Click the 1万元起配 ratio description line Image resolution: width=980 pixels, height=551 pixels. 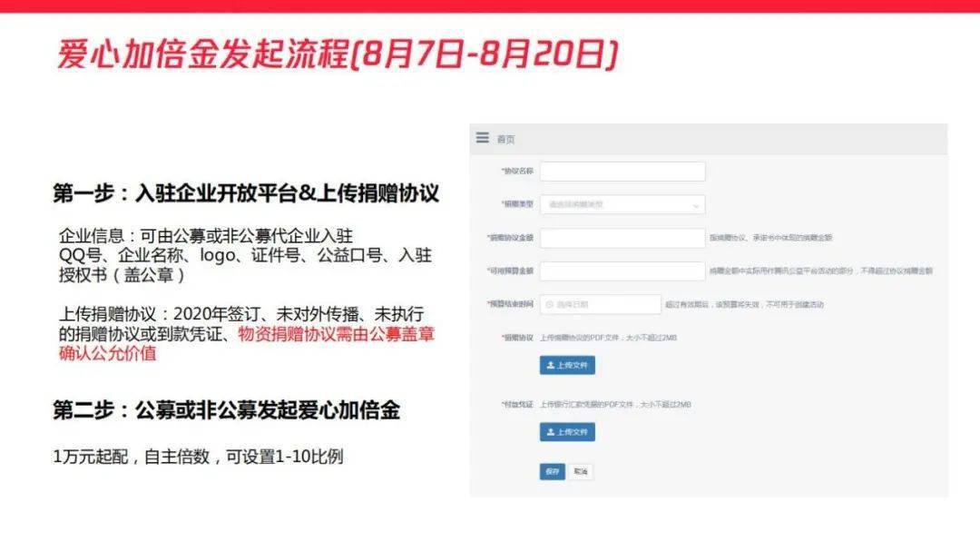[198, 457]
